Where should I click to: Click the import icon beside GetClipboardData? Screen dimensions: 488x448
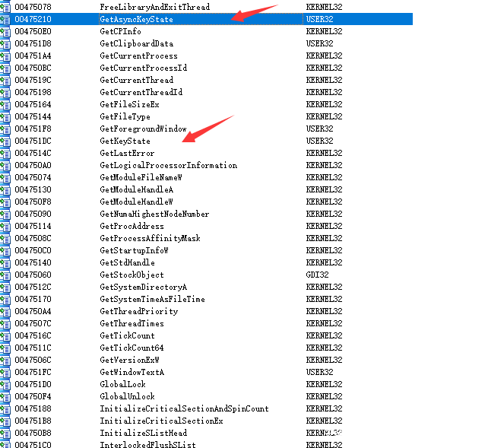(5, 44)
